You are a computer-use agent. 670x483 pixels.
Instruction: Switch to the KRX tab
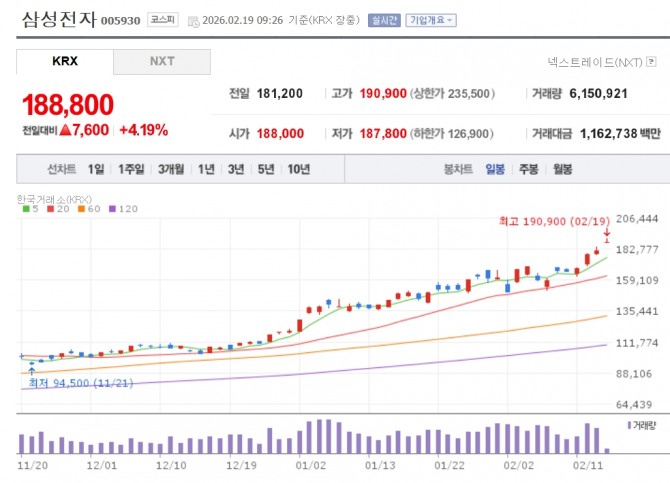pyautogui.click(x=65, y=62)
